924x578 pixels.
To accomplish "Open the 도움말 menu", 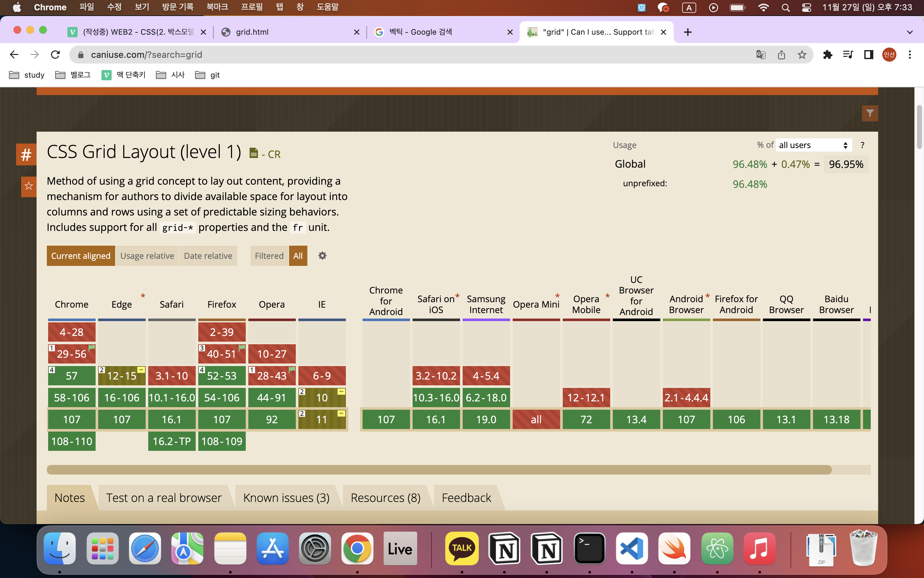I will pyautogui.click(x=328, y=7).
